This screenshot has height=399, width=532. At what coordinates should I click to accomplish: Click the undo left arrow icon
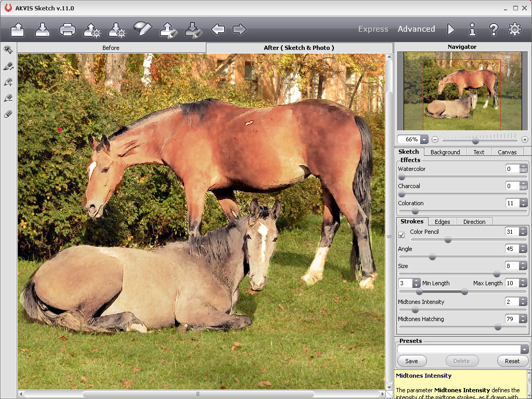218,30
